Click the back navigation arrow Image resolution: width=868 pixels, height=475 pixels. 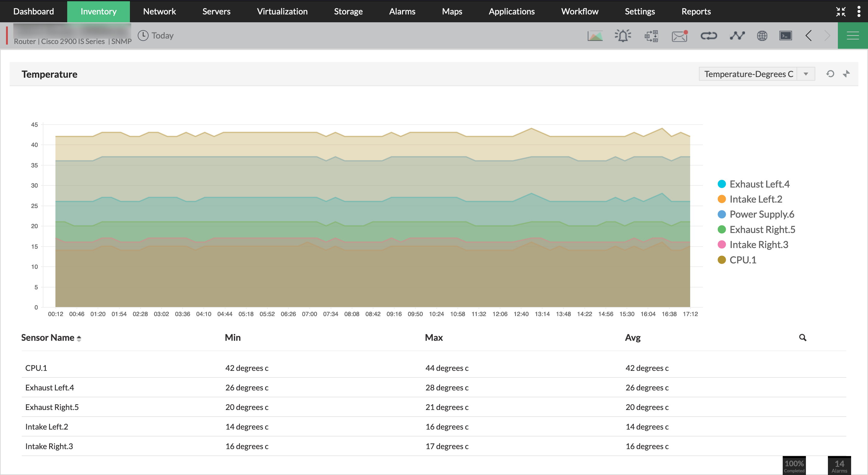coord(809,36)
